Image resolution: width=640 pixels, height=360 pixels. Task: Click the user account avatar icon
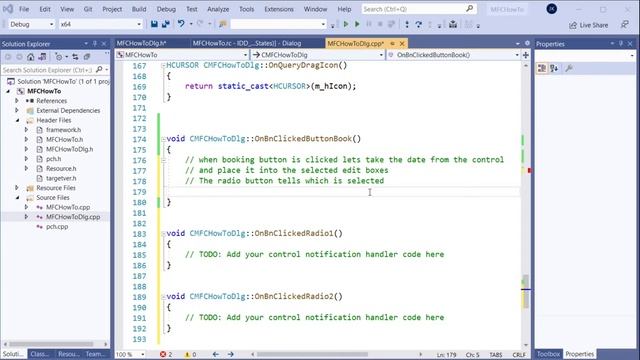click(552, 9)
